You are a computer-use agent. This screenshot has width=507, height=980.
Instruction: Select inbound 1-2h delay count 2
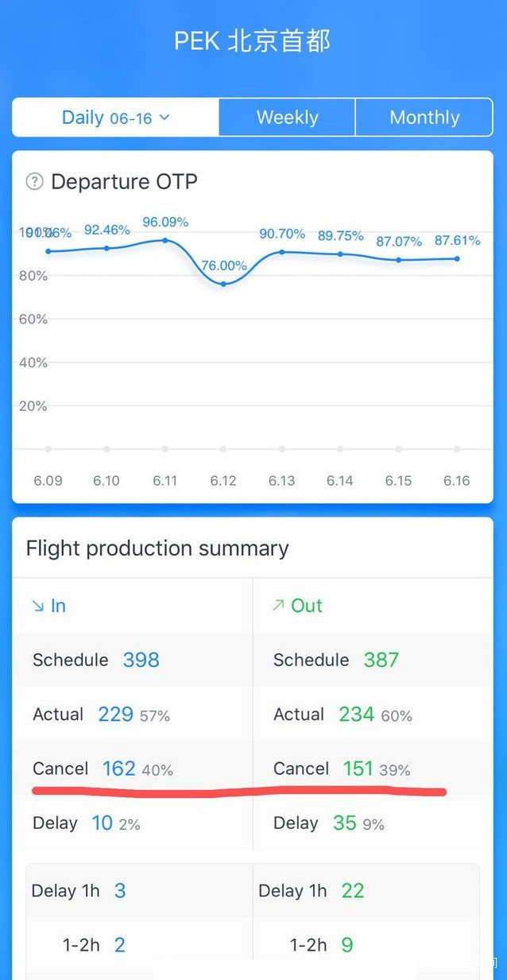click(119, 945)
